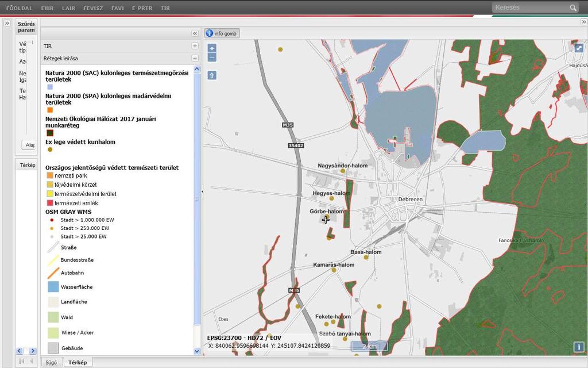This screenshot has width=588, height=368.
Task: Click the Gebäude legend swatch
Action: [x=53, y=348]
